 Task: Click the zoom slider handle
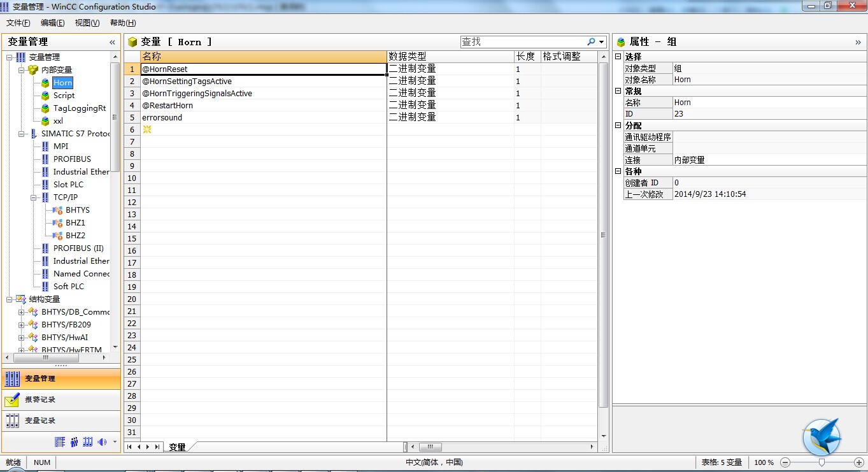(x=822, y=462)
